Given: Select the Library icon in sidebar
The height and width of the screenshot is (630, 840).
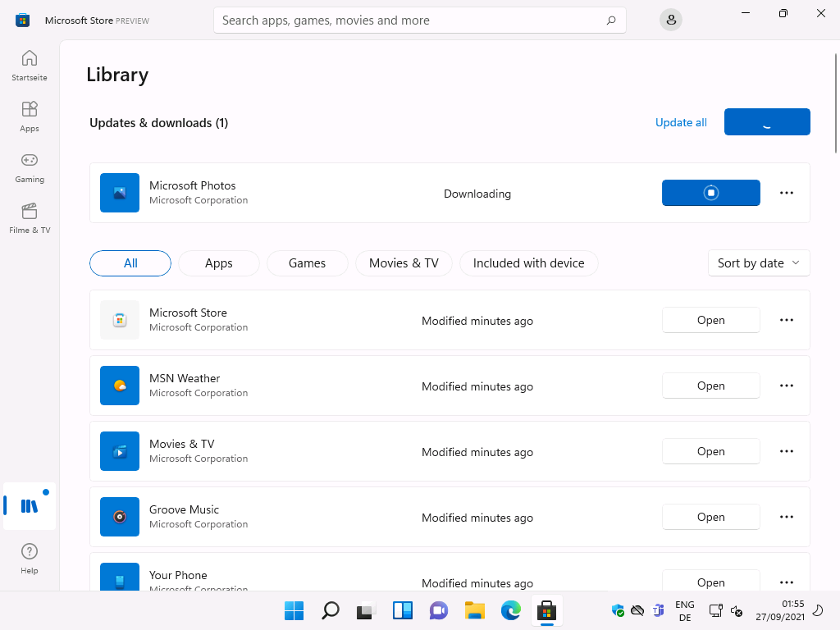Looking at the screenshot, I should (x=30, y=505).
